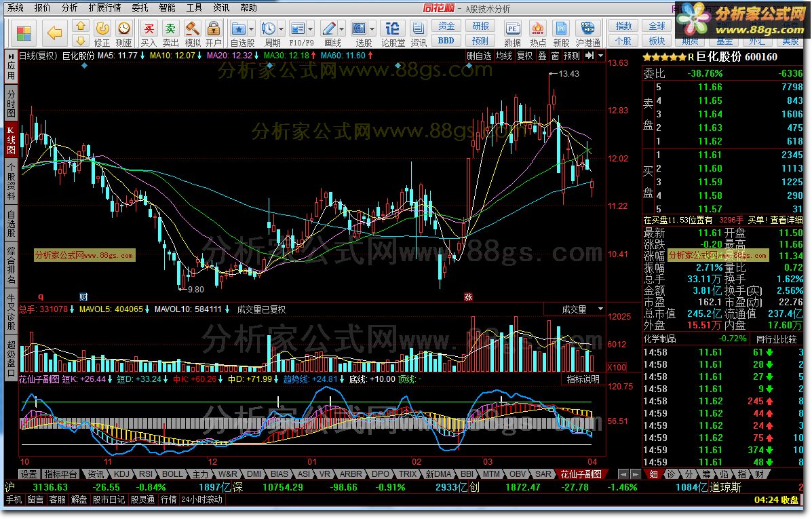Viewport: 812px width, 519px height.
Task: Open the 帮助 menu
Action: pyautogui.click(x=248, y=7)
